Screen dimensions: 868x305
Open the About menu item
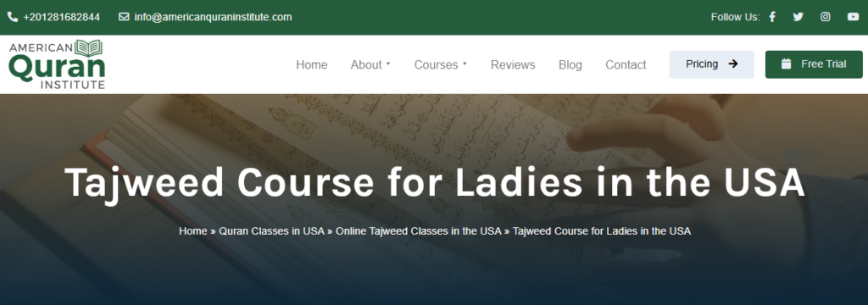366,64
